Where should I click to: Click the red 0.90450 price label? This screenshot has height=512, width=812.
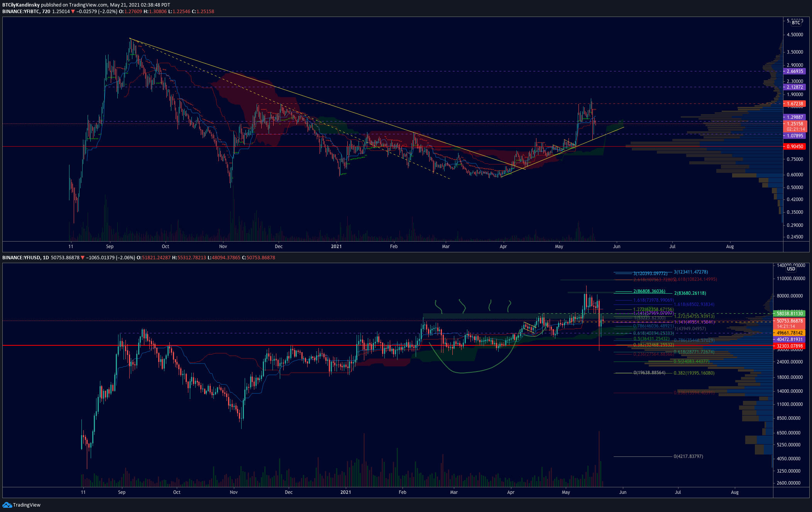coord(795,147)
